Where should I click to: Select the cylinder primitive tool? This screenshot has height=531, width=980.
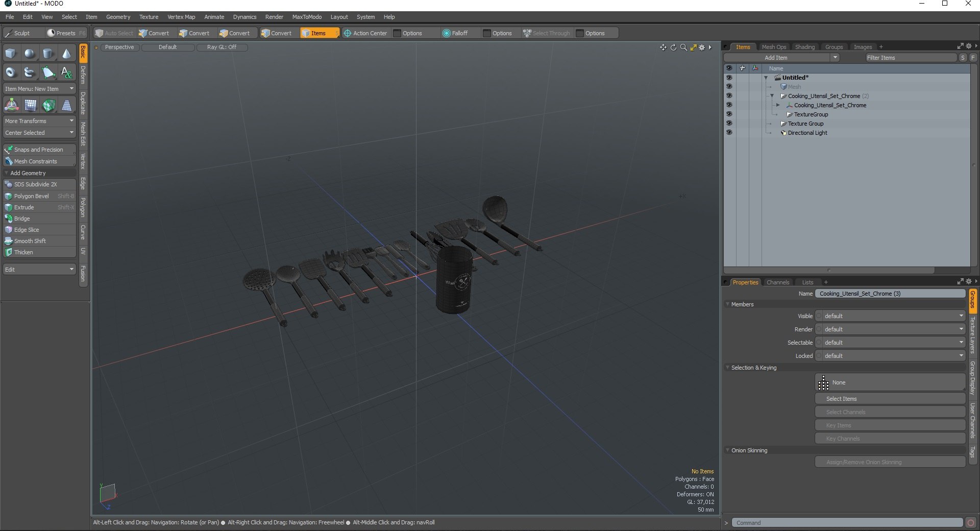[48, 54]
